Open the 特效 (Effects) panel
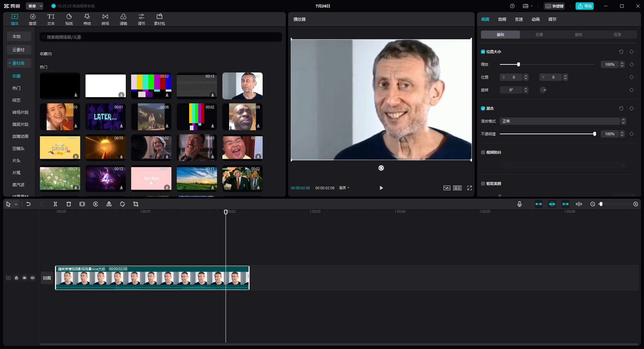The width and height of the screenshot is (644, 349). (x=87, y=19)
